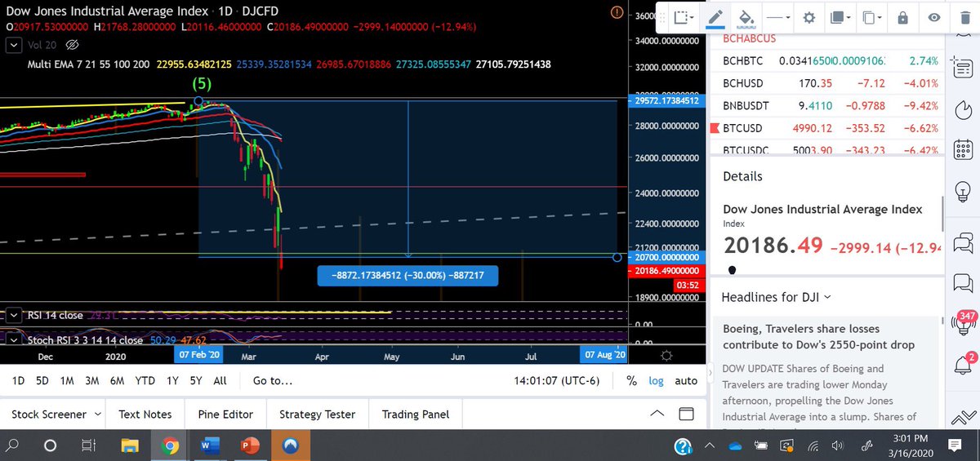Open chart settings gear below price axis
Screen dimensions: 980x461
click(666, 355)
